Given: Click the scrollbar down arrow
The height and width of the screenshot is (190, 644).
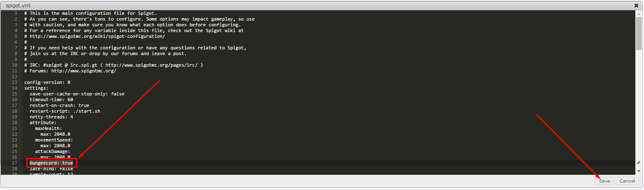Looking at the screenshot, I should 639,170.
